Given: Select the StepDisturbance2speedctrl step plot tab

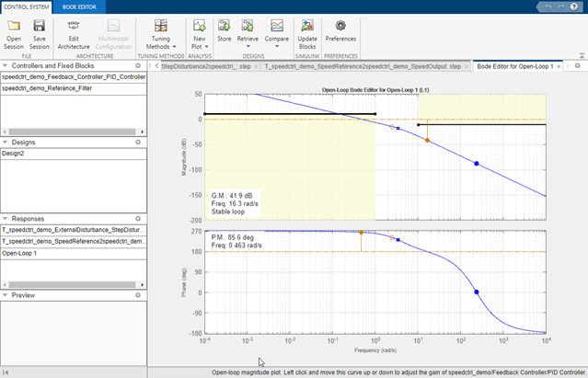Looking at the screenshot, I should click(204, 67).
